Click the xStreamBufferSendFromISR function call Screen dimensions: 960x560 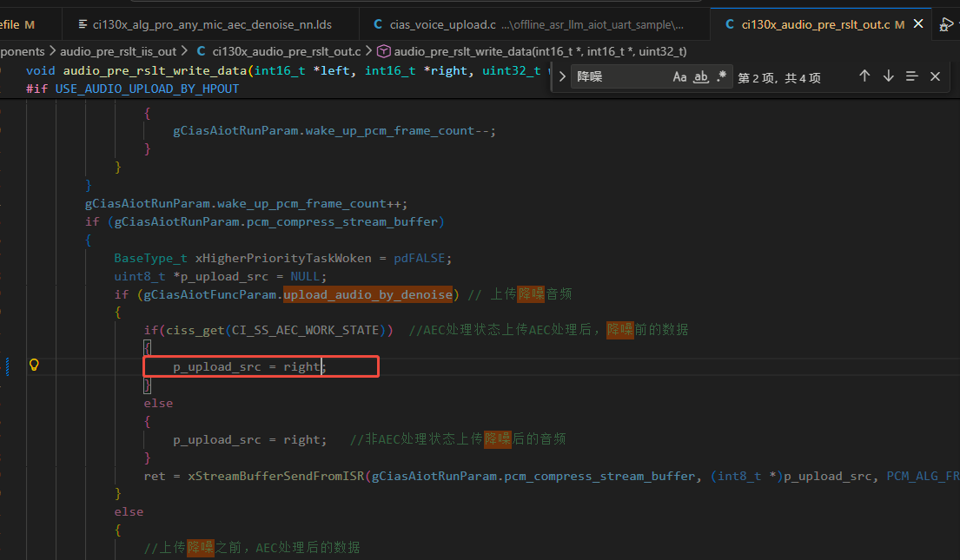[277, 476]
